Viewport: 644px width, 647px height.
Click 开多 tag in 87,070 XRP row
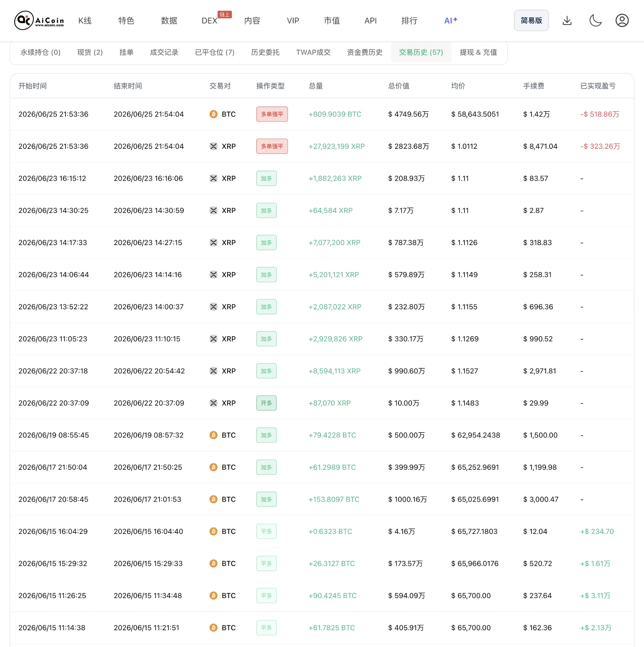click(266, 403)
